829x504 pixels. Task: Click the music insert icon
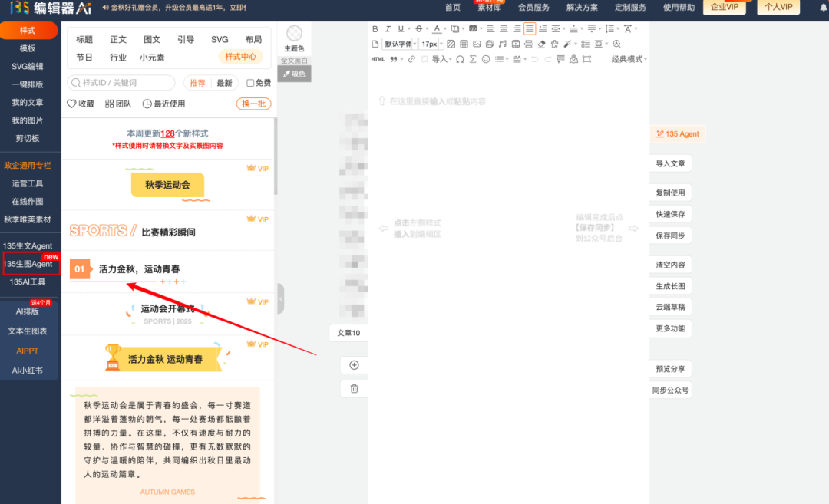point(502,44)
